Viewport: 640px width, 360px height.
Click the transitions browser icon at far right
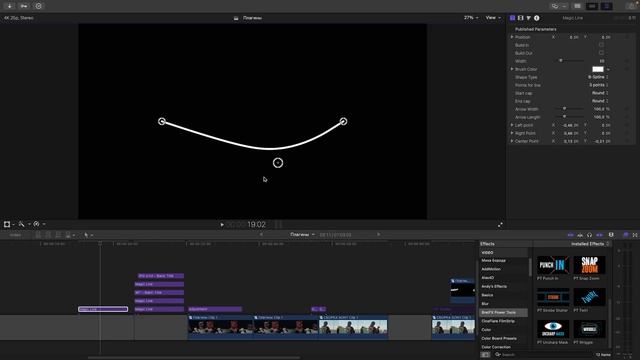click(635, 235)
